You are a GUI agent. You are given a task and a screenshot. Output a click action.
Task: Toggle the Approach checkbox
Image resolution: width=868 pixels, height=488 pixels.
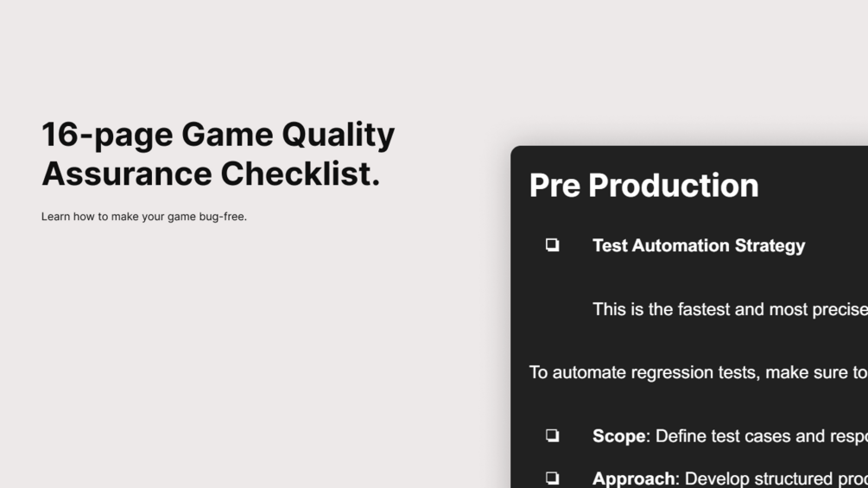(x=552, y=478)
